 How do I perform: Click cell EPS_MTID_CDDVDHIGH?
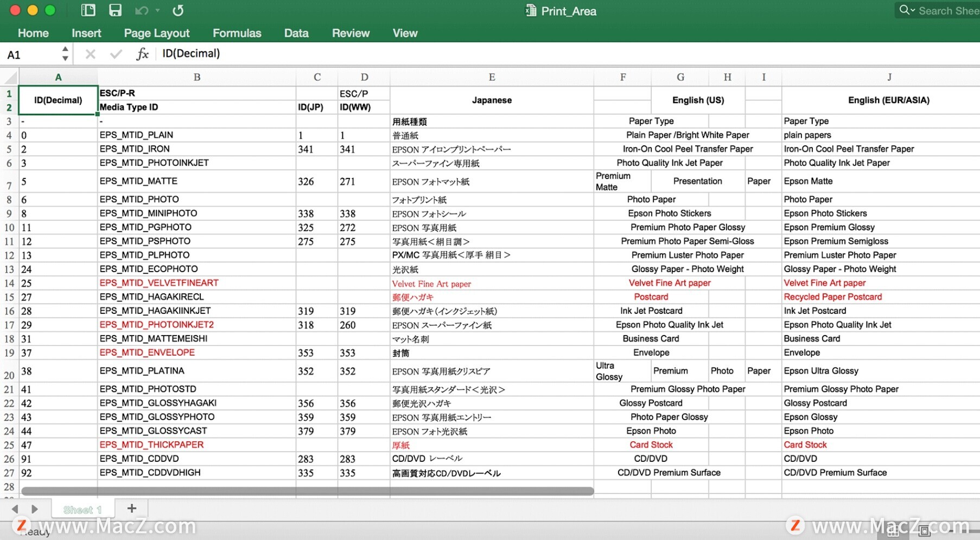197,473
